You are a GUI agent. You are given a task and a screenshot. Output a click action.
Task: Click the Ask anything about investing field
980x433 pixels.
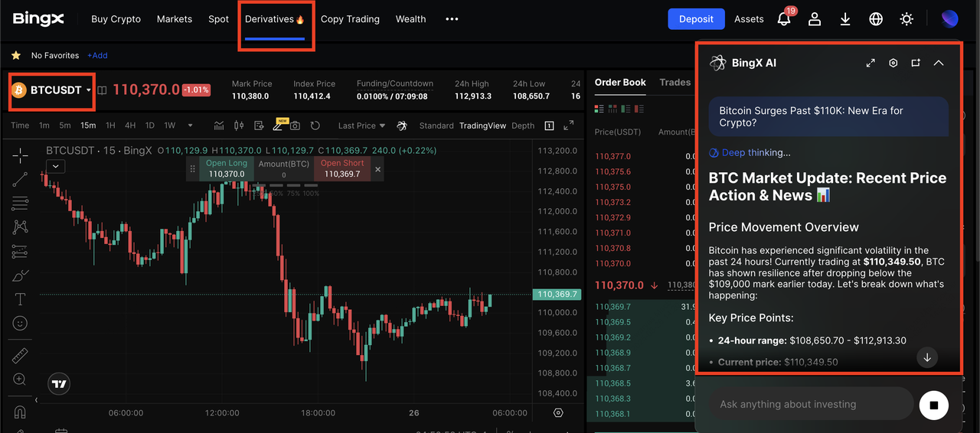pyautogui.click(x=812, y=404)
